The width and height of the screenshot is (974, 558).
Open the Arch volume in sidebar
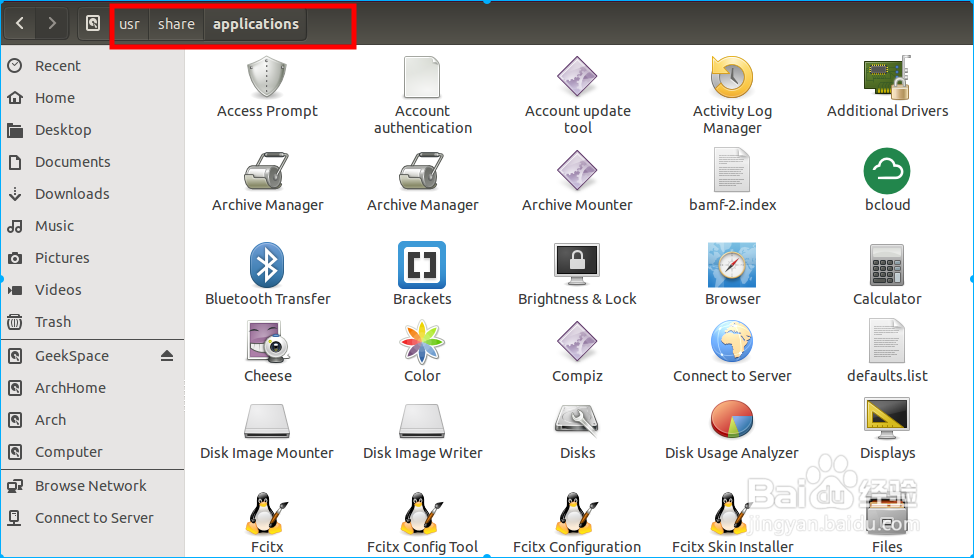(93, 420)
